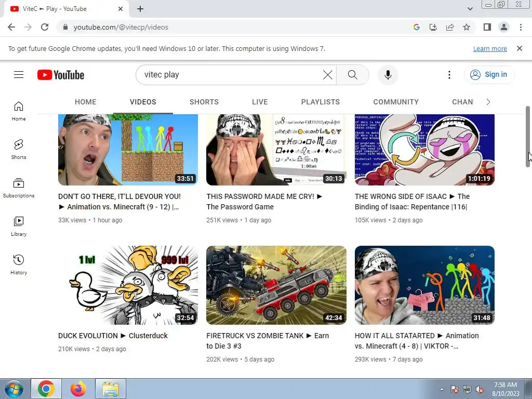Open the Action Center flag icon

click(x=454, y=389)
